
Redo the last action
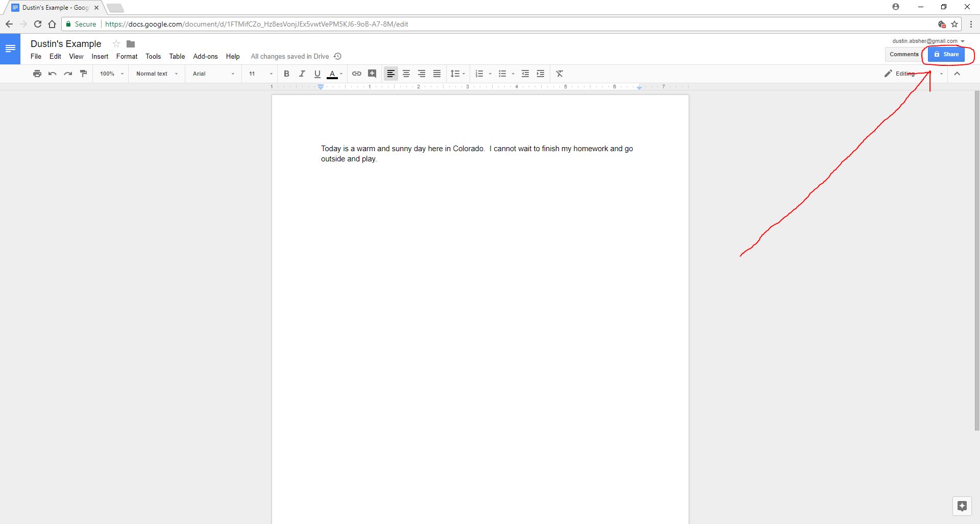click(68, 74)
